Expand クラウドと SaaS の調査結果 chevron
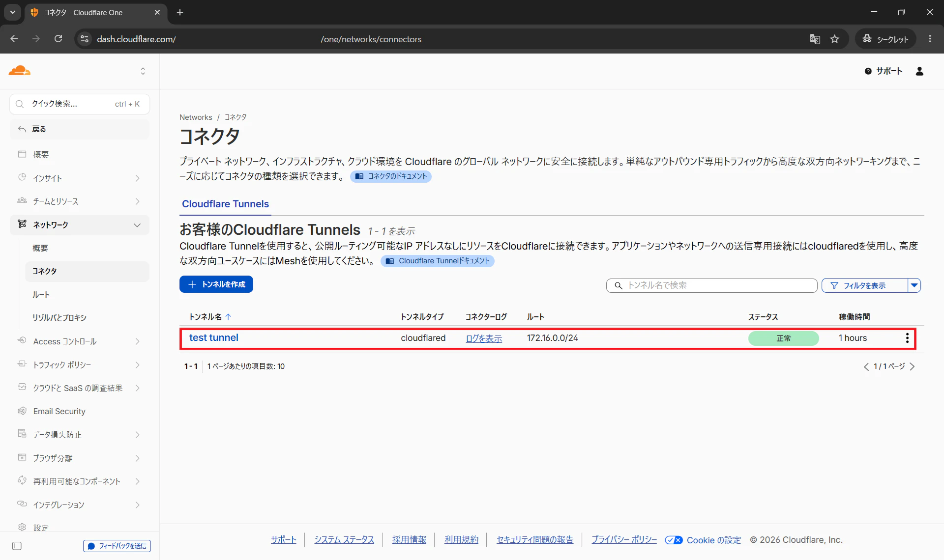 click(x=137, y=388)
